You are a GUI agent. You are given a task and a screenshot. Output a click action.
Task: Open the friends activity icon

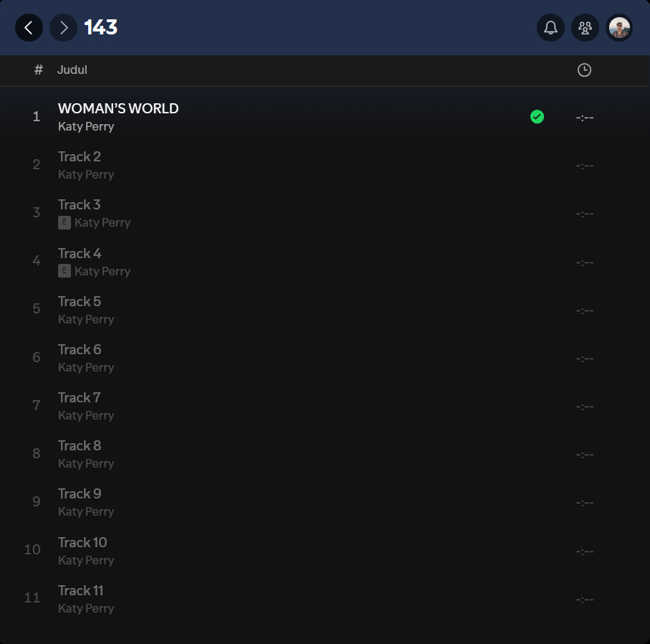point(585,28)
